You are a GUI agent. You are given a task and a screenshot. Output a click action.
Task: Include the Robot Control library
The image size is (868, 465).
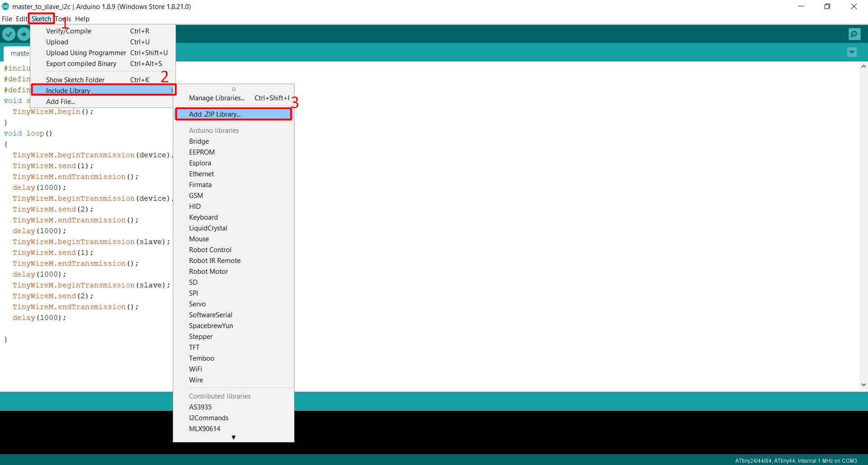(233, 250)
